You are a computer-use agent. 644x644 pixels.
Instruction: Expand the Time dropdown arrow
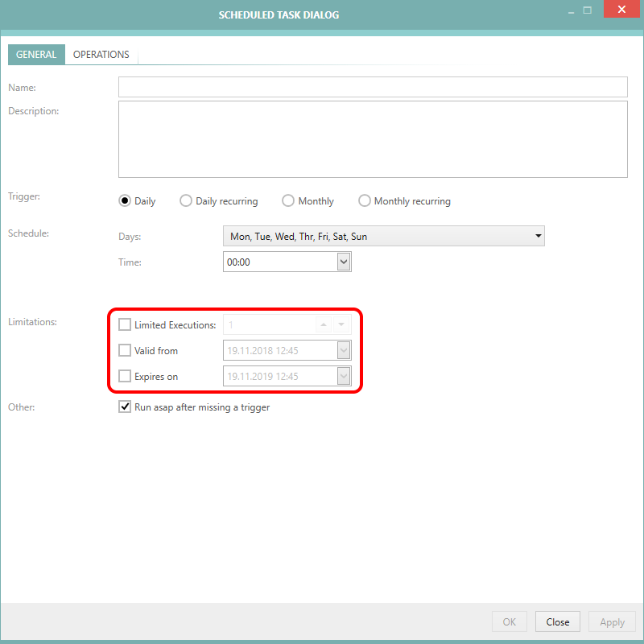[344, 262]
